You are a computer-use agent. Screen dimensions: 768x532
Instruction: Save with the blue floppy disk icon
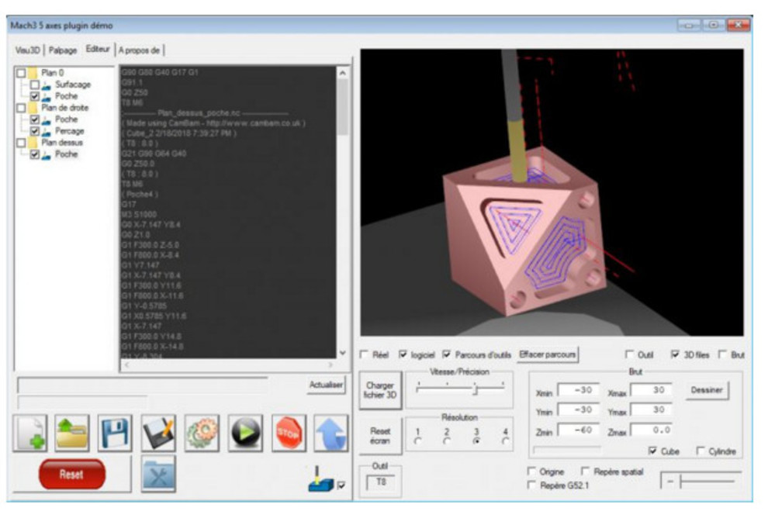click(x=116, y=434)
